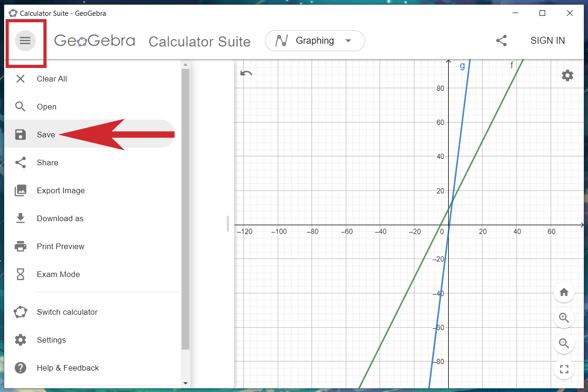The image size is (588, 392).
Task: Click the printer icon
Action: coord(20,246)
